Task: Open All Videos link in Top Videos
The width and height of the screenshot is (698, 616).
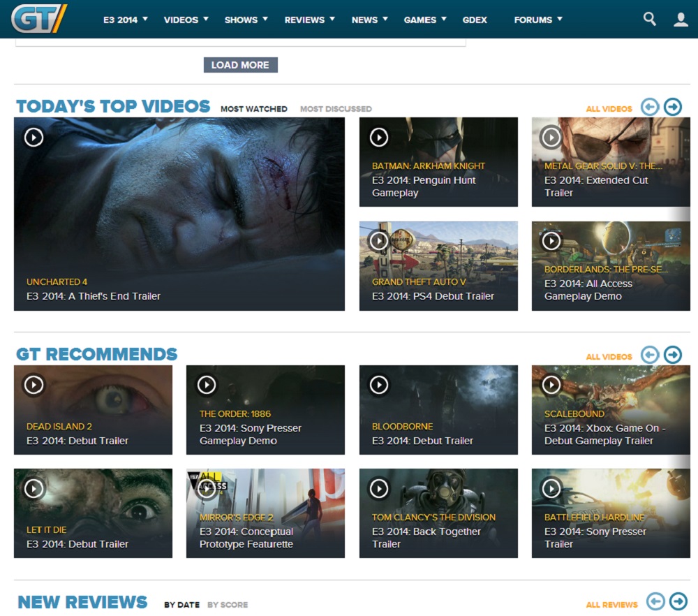Action: 609,109
